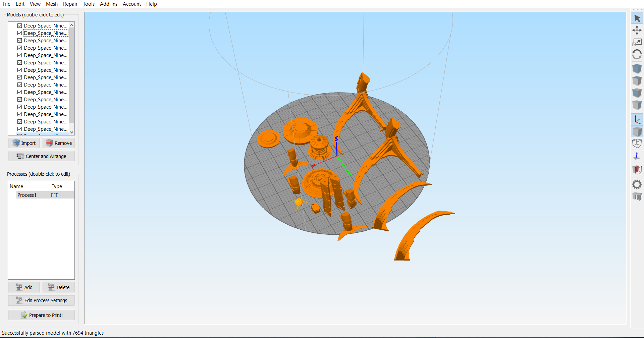
Task: Switch to the top view cube
Action: [637, 81]
